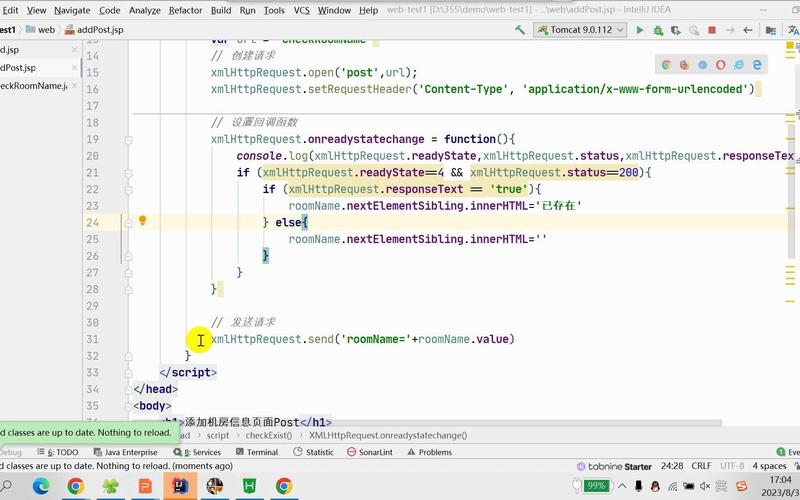Open page in Firefox browser icon
The width and height of the screenshot is (800, 500).
[684, 65]
